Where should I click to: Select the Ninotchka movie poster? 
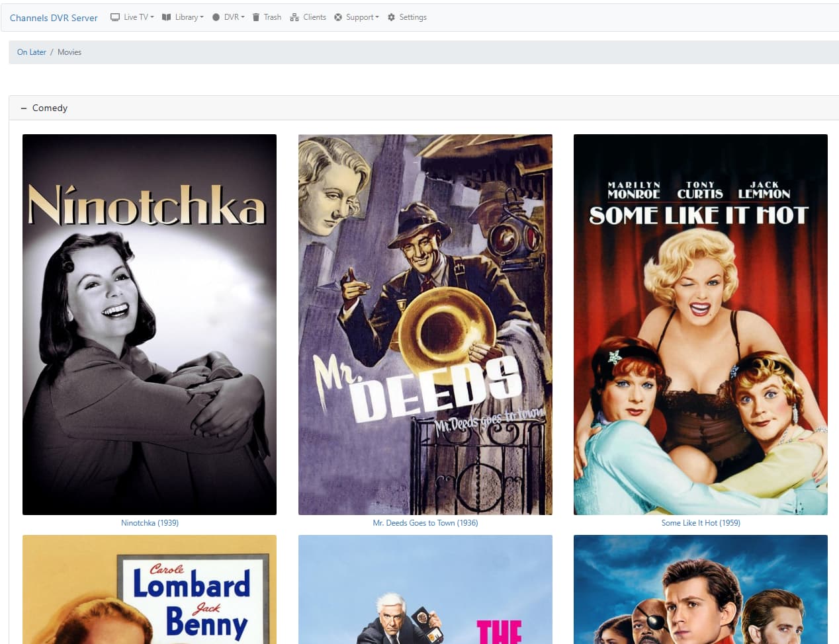point(150,324)
